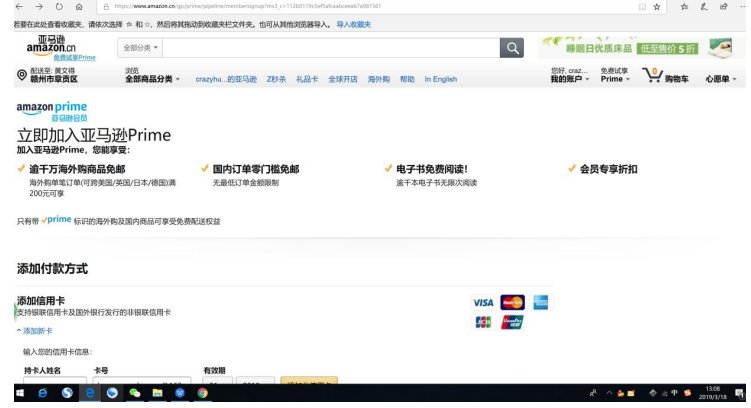Open the 全部分类 search category dropdown
This screenshot has height=408, width=751.
140,47
